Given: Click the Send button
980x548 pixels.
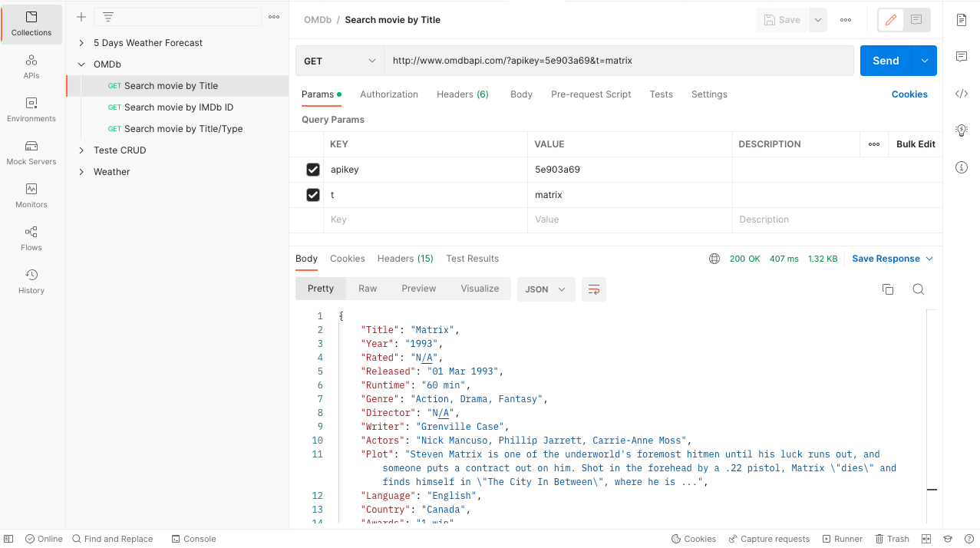Looking at the screenshot, I should point(886,61).
